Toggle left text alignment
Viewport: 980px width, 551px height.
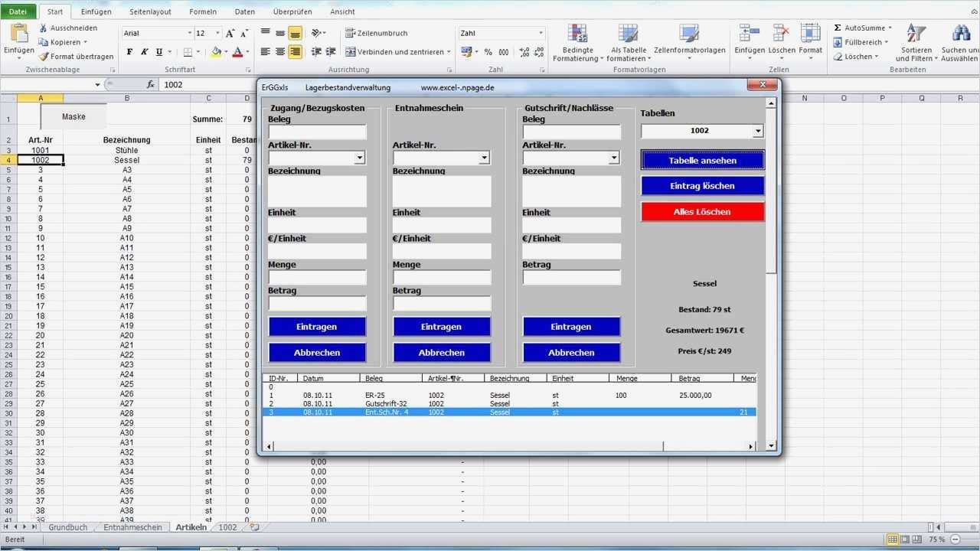coord(265,52)
